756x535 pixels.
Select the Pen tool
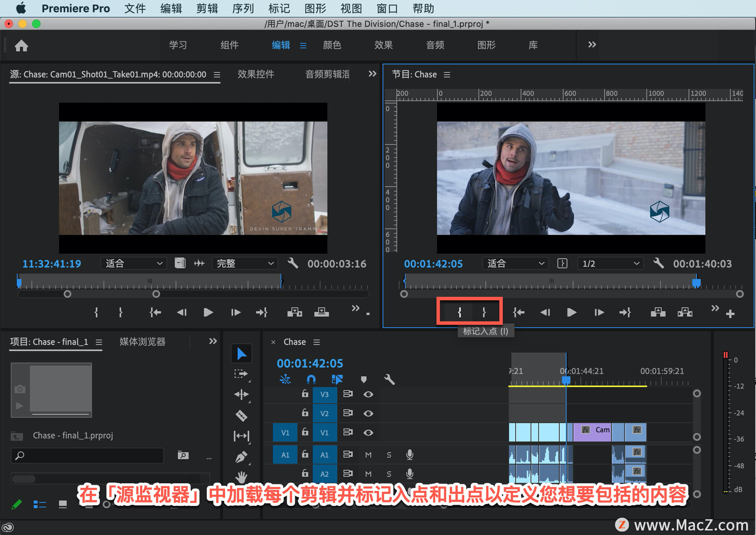[241, 457]
